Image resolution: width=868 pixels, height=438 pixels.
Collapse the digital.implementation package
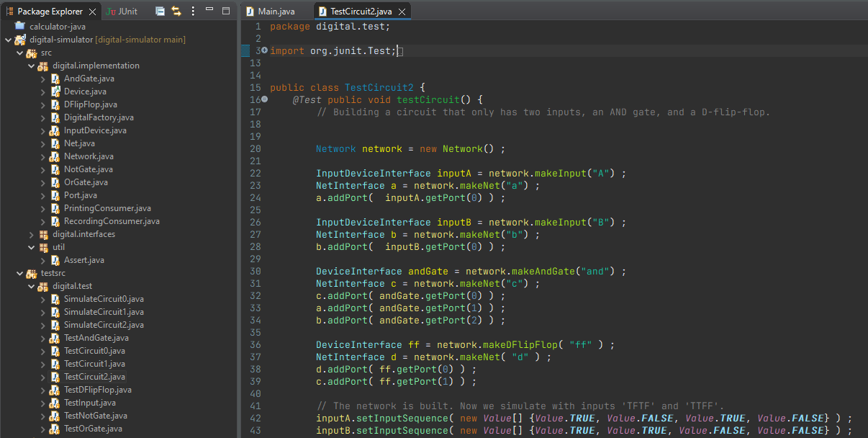[x=31, y=66]
